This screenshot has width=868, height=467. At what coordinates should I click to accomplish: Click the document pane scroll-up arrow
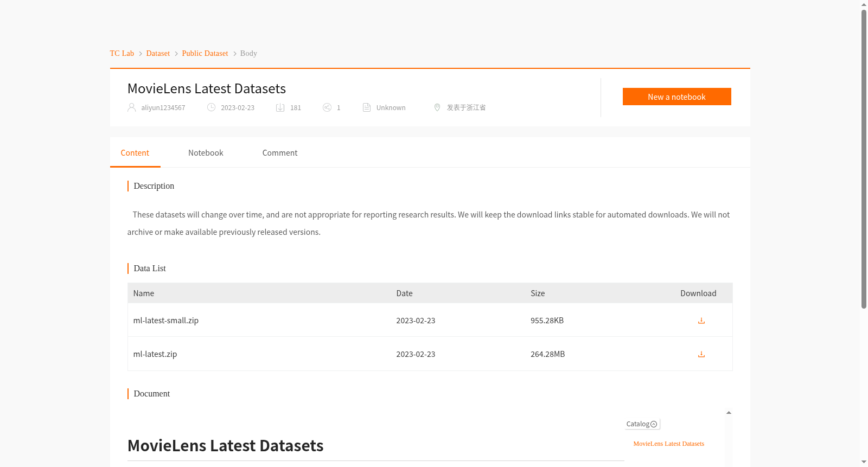[x=729, y=413]
